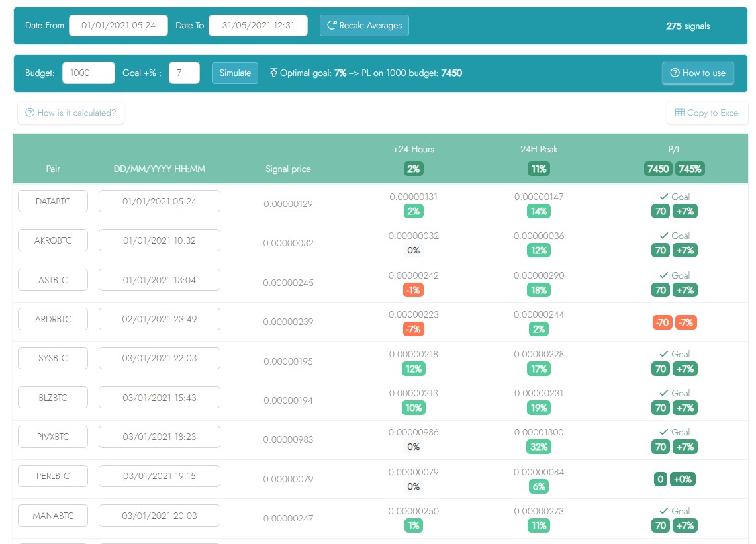Click the Goal checkmark in the BLZBTC row

pos(664,393)
